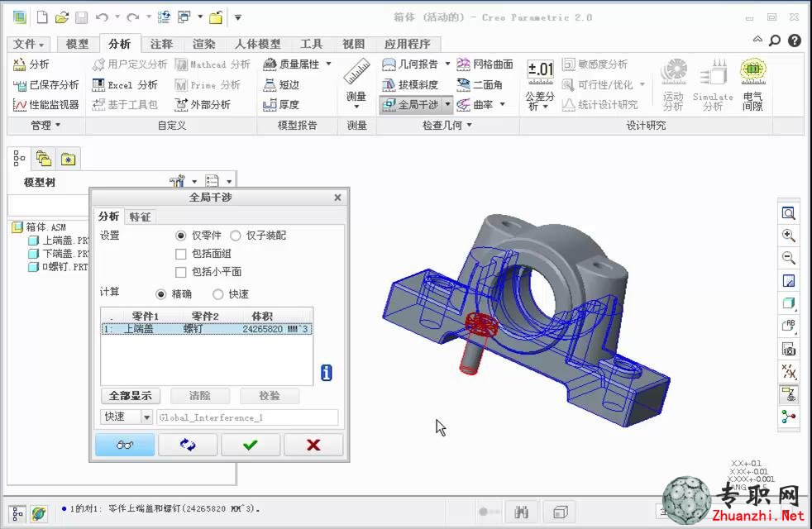Click the 全部显示 button
The height and width of the screenshot is (529, 812).
(x=131, y=396)
